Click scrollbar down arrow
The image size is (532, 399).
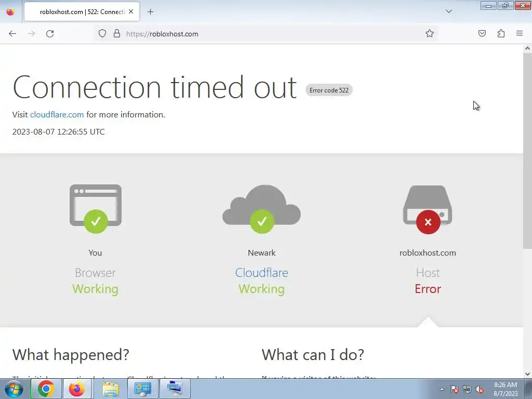point(527,374)
